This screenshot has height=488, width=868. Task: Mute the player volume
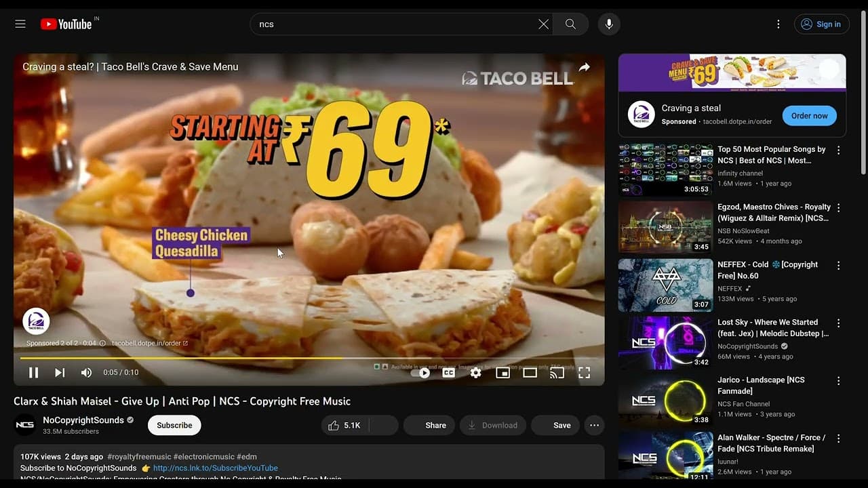(x=86, y=372)
